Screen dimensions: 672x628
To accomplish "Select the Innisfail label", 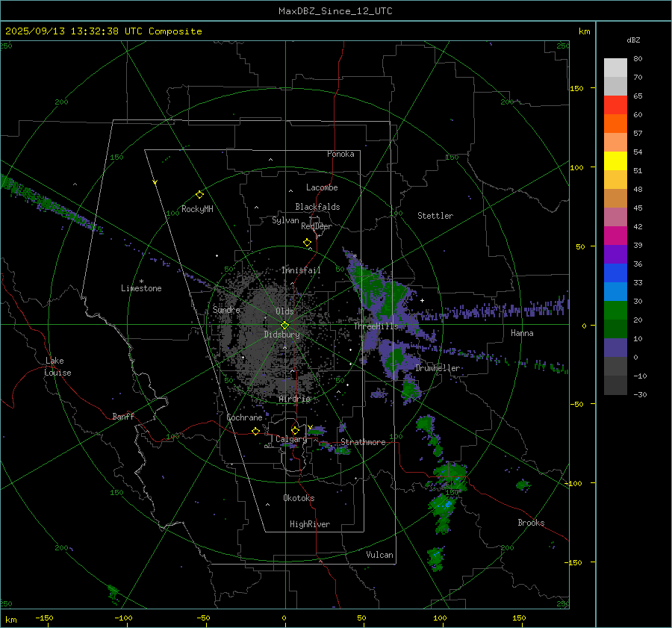I will pyautogui.click(x=301, y=270).
